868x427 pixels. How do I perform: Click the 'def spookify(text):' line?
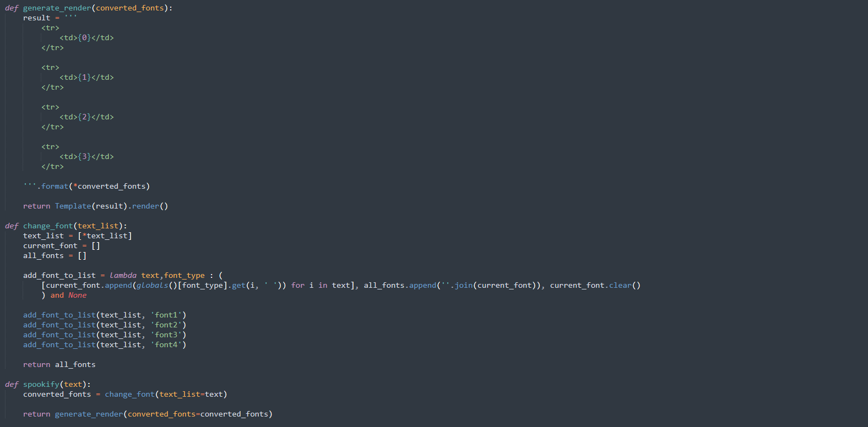pyautogui.click(x=48, y=384)
